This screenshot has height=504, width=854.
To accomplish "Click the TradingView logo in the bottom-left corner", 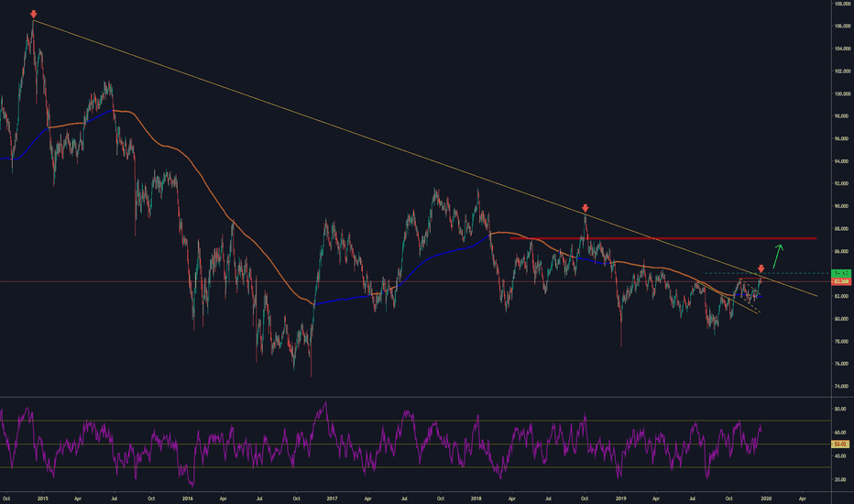I will [x=10, y=494].
